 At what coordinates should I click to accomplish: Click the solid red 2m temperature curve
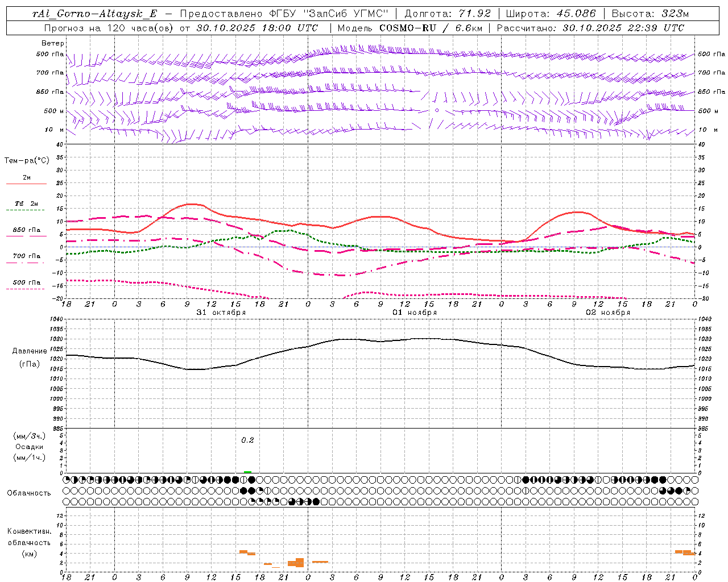point(380,217)
